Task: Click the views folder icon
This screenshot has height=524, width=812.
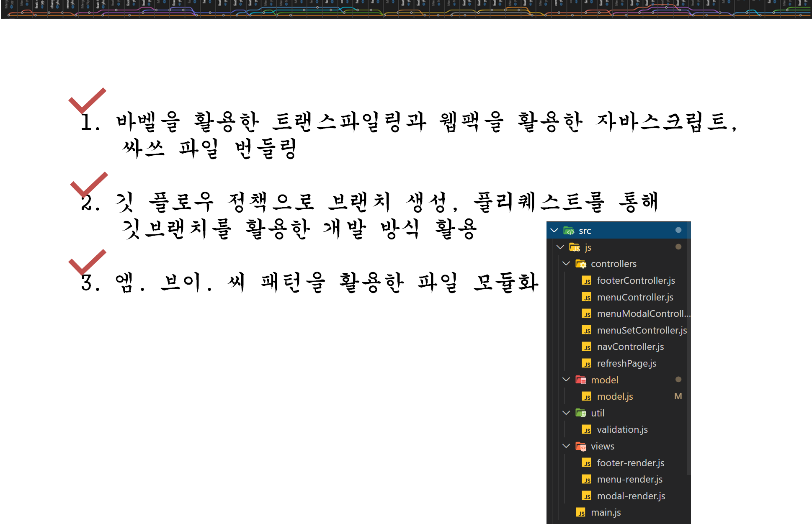Action: click(581, 446)
